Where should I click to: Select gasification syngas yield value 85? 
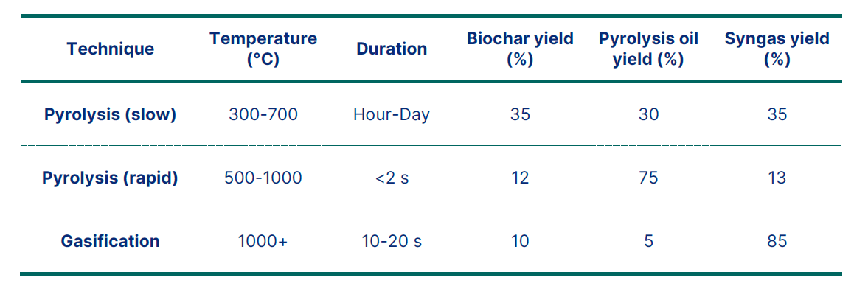[x=777, y=241]
